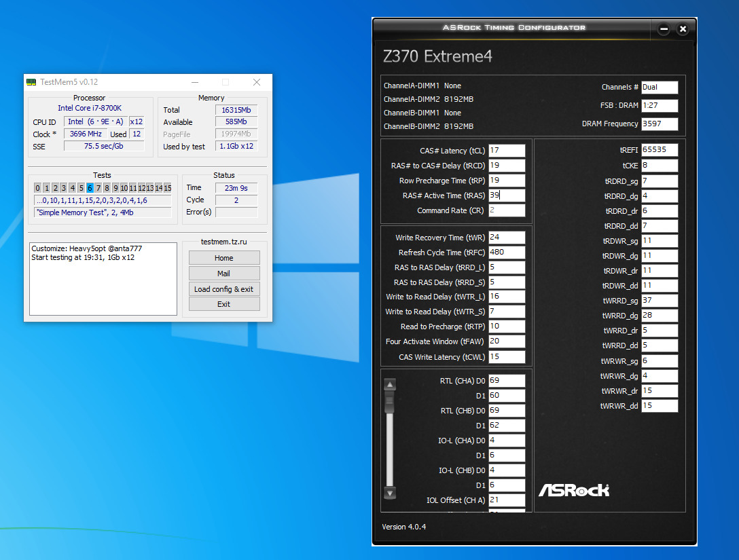Click the IOL Offset (CH A) field
The width and height of the screenshot is (739, 560).
(x=507, y=500)
